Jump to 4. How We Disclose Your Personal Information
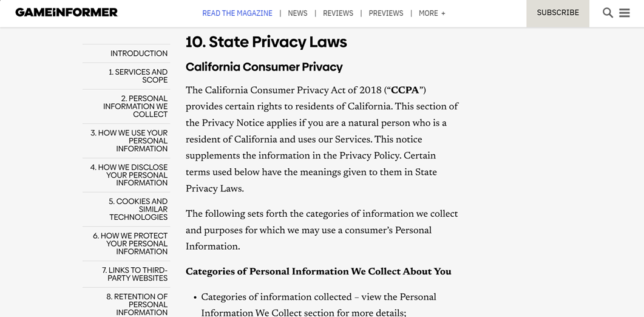The height and width of the screenshot is (317, 644). [x=129, y=175]
